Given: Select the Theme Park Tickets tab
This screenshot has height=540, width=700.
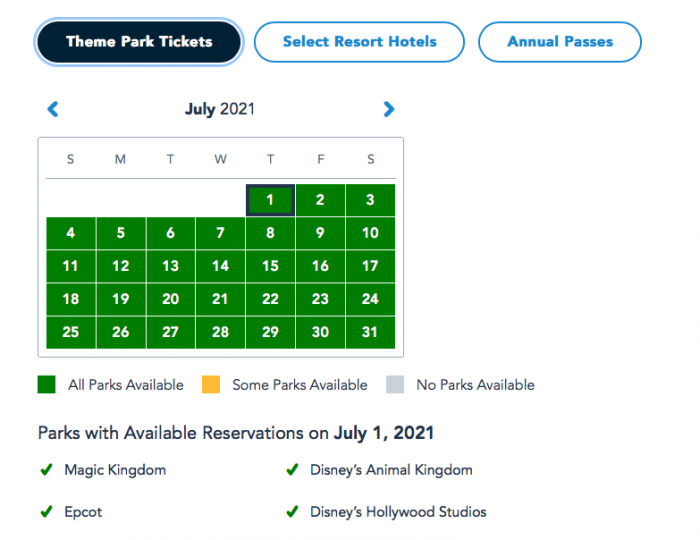Looking at the screenshot, I should [x=139, y=42].
